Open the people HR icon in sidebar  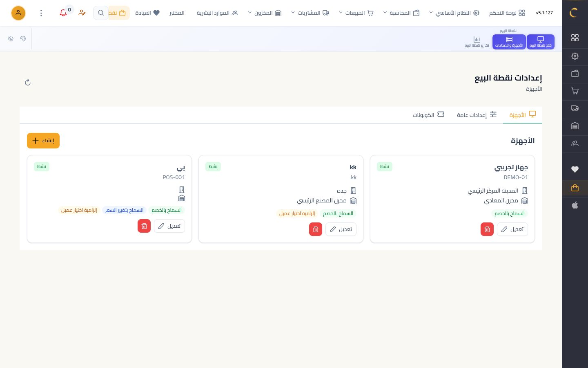point(575,143)
